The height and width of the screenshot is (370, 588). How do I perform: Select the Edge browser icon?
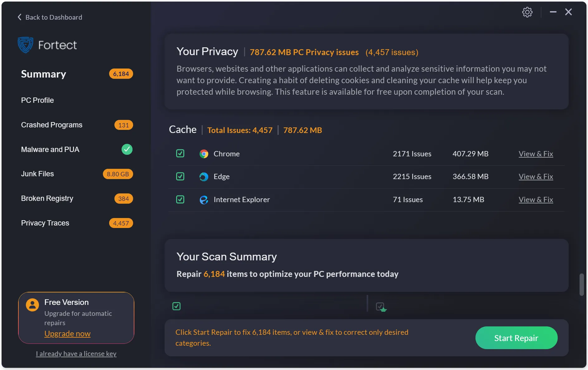(x=203, y=177)
